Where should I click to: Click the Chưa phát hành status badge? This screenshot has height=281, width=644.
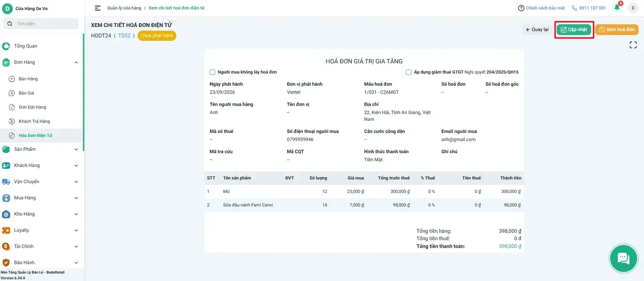[x=157, y=35]
